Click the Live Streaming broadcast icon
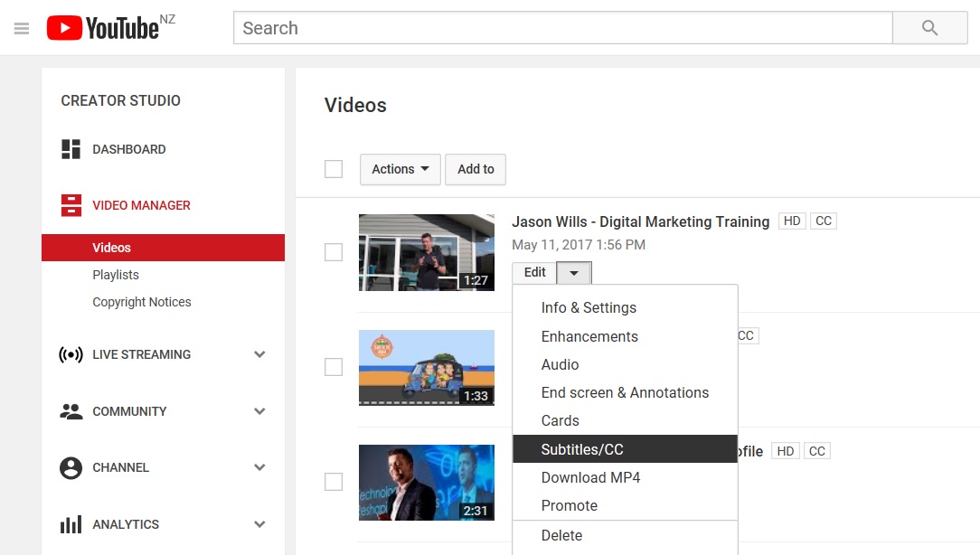Image resolution: width=980 pixels, height=555 pixels. coord(71,354)
